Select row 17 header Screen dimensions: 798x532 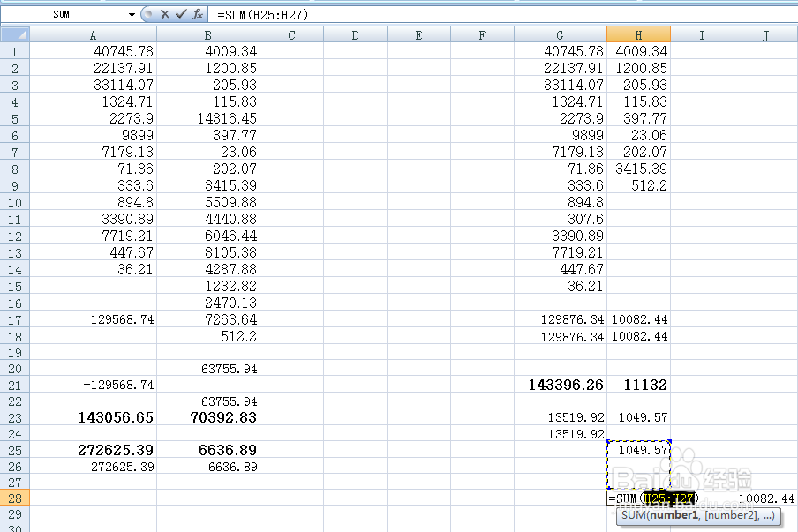(15, 320)
